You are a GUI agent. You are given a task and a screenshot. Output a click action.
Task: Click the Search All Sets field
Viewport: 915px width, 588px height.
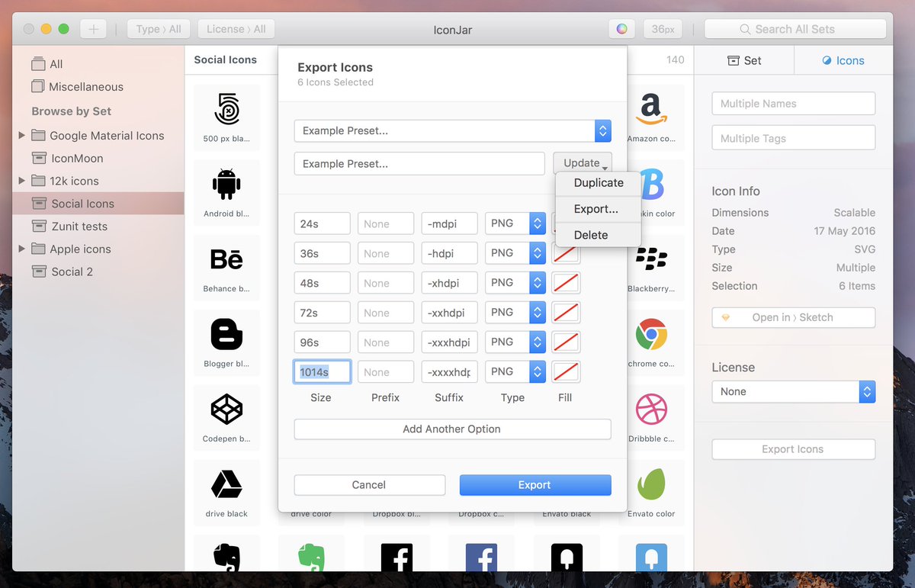[795, 29]
